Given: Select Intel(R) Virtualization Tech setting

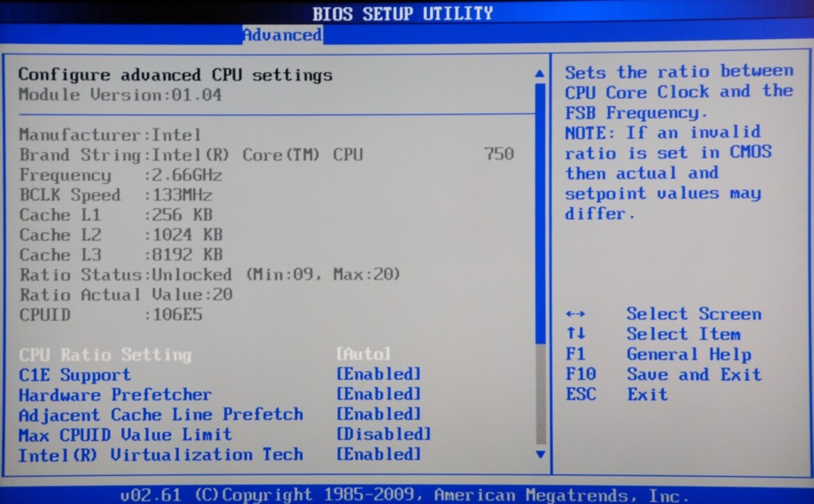Looking at the screenshot, I should 161,455.
